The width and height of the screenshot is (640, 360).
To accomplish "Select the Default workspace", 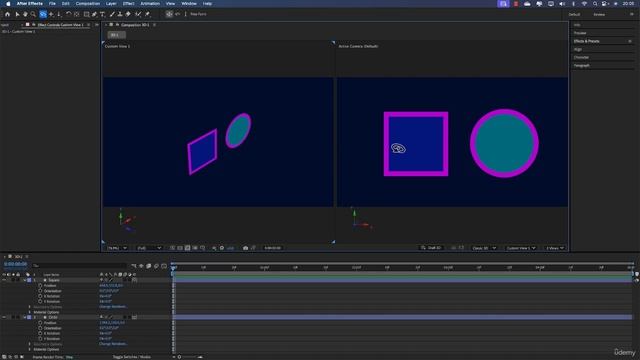I will (x=574, y=15).
